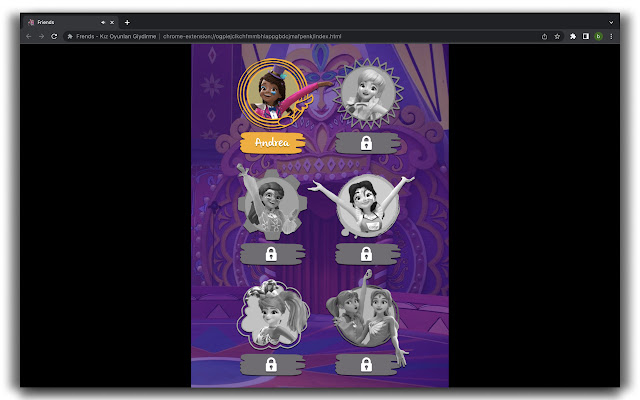Select the Andrea character portrait
Viewport: 640px width, 400px height.
(272, 93)
